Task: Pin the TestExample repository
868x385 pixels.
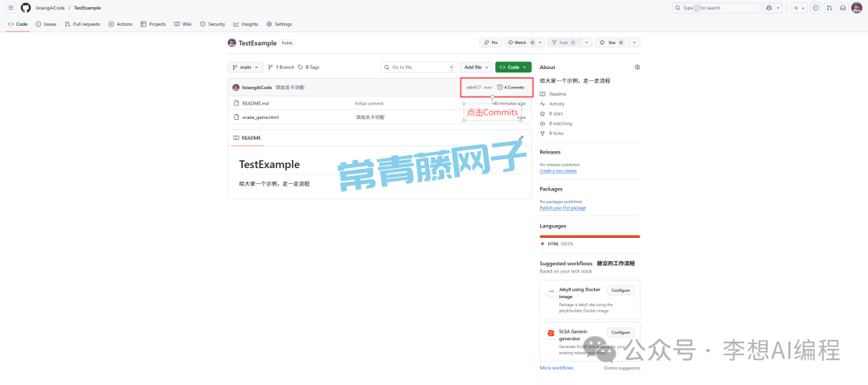Action: click(x=490, y=43)
